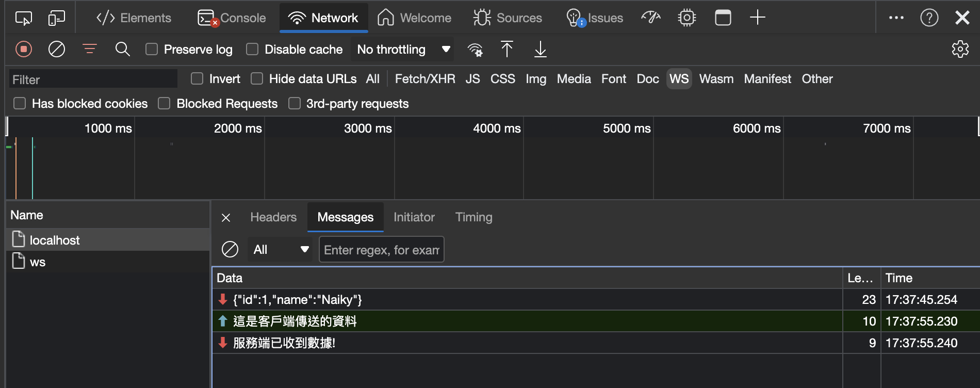Screen dimensions: 980x388
Task: Click the Export HAR download icon
Action: coord(540,49)
